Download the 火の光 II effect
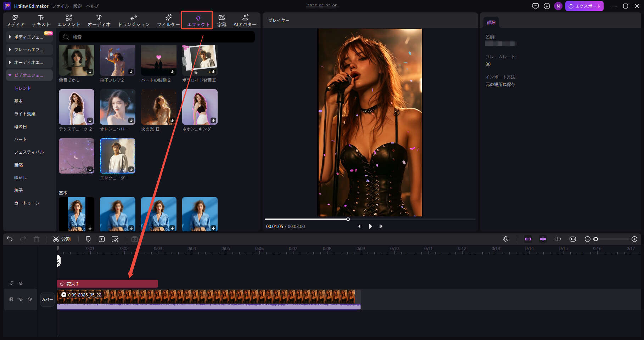This screenshot has width=644, height=340. coord(172,120)
